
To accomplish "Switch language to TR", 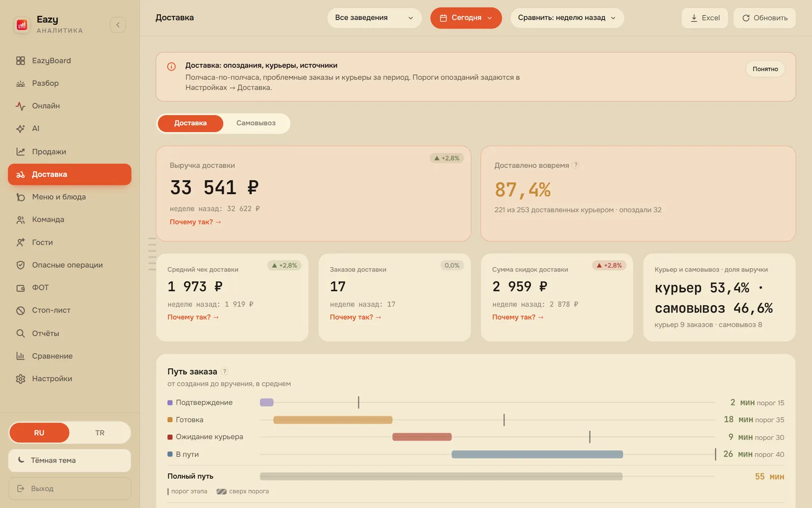I will pos(100,433).
